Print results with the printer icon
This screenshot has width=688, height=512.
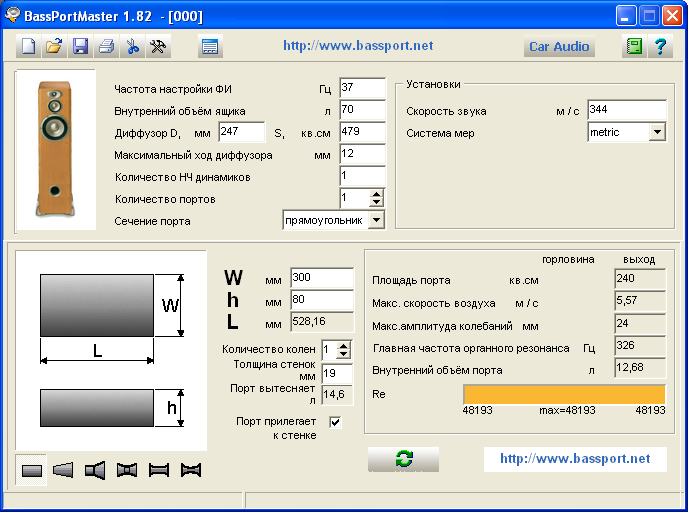(x=106, y=46)
